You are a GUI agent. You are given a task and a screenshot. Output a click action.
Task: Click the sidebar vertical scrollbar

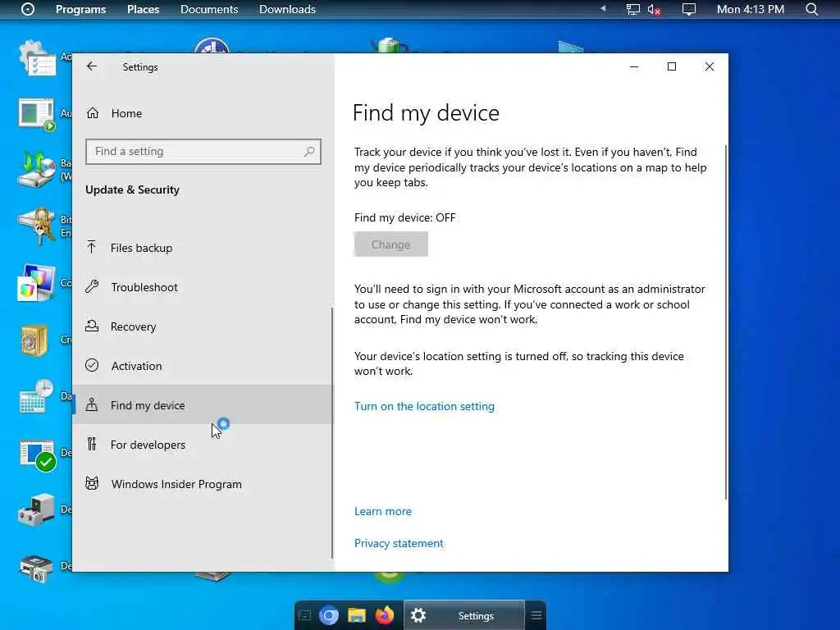click(x=332, y=432)
